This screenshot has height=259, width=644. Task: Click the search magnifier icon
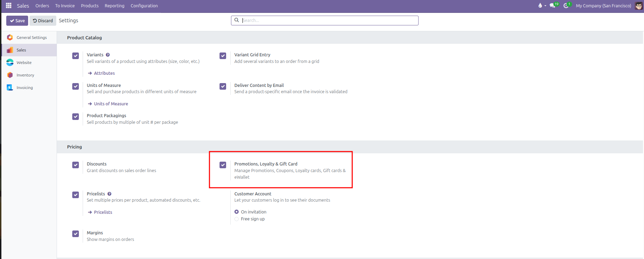pyautogui.click(x=237, y=20)
